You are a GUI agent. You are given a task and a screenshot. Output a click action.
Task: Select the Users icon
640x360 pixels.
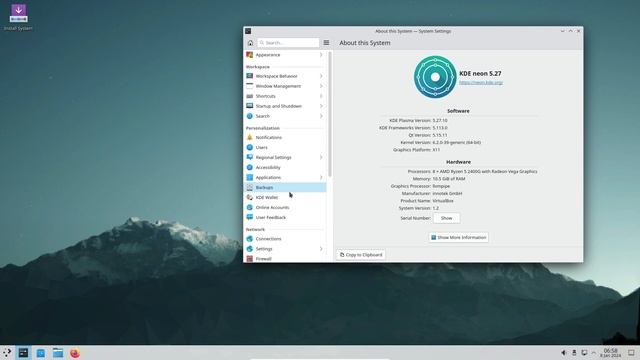(x=250, y=147)
